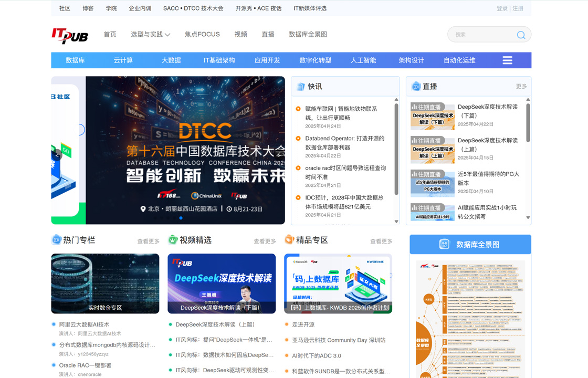Screen dimensions: 588x378
Task: Open news 赋能车联网 智能地铁物联系统
Action: tap(341, 113)
